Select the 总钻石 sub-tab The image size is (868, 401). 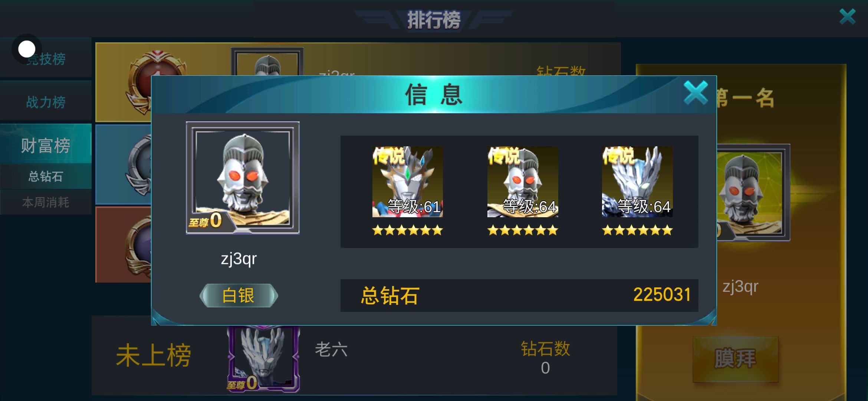[46, 176]
